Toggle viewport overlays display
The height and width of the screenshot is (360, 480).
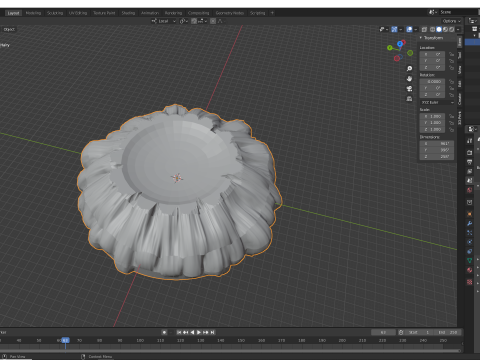pos(409,29)
